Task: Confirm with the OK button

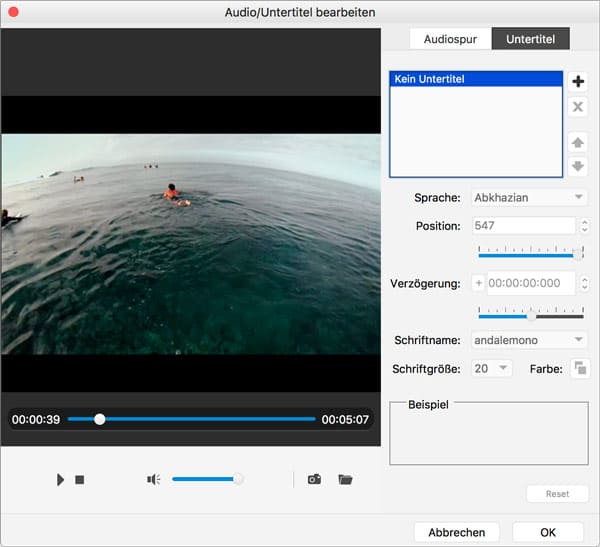Action: (547, 532)
